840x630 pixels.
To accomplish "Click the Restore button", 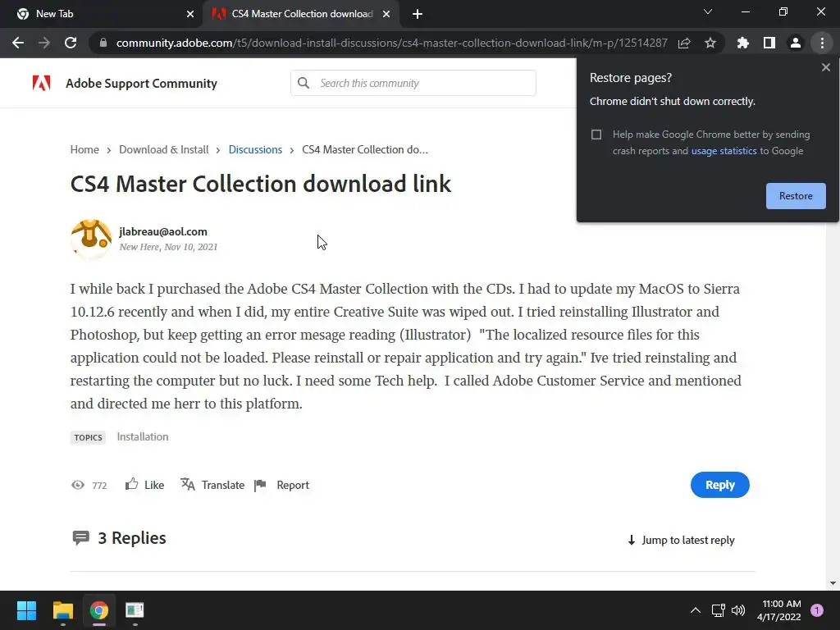I will (x=796, y=196).
